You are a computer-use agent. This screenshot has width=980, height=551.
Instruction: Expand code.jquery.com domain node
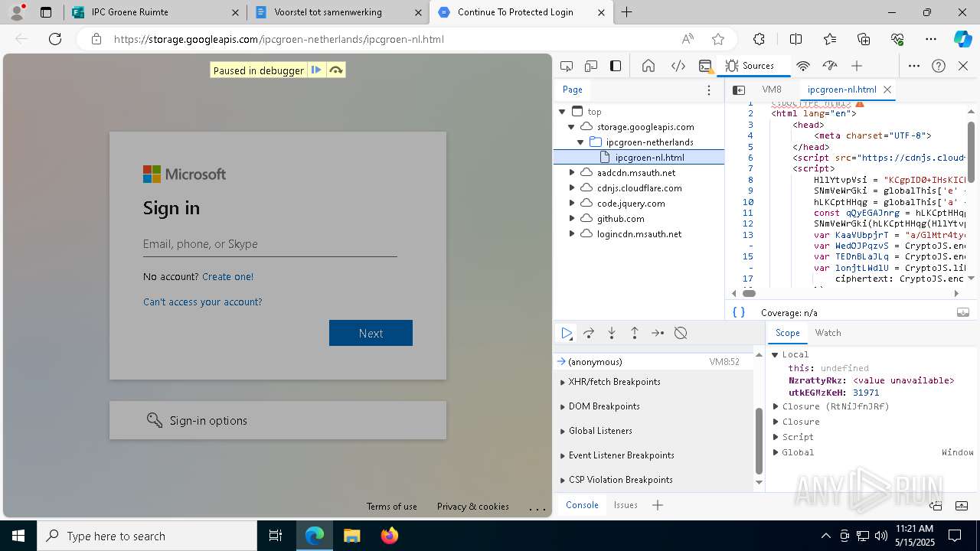571,204
